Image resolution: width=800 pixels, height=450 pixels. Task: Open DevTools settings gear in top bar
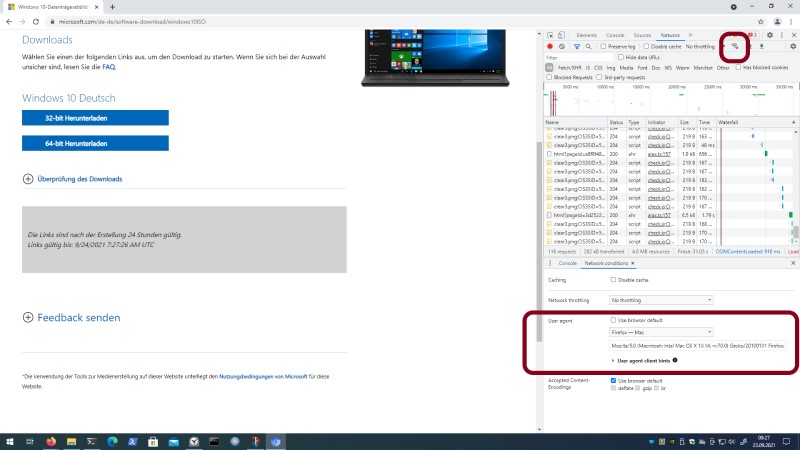pos(770,35)
